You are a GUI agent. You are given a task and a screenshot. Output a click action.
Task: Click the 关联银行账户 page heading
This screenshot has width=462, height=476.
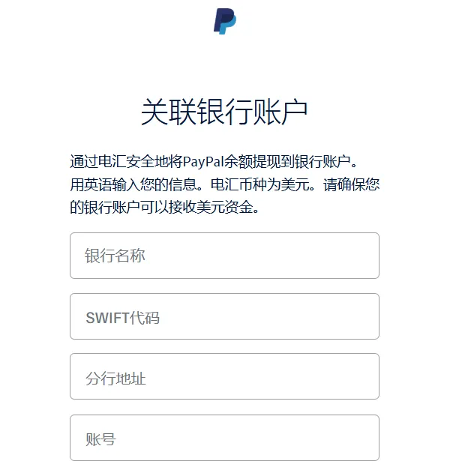pos(224,112)
